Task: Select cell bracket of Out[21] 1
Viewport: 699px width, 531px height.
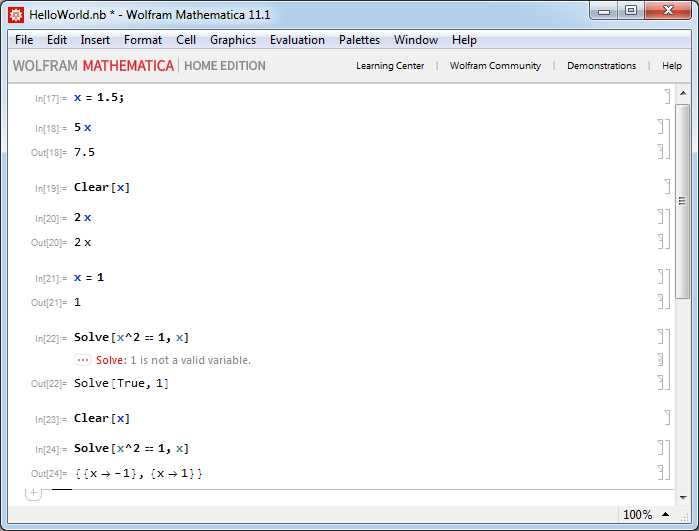Action: [661, 301]
